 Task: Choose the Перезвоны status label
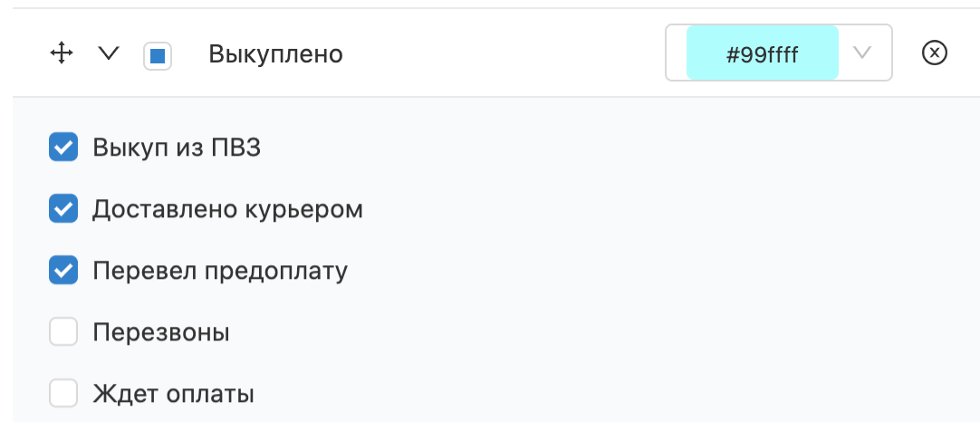[x=161, y=332]
